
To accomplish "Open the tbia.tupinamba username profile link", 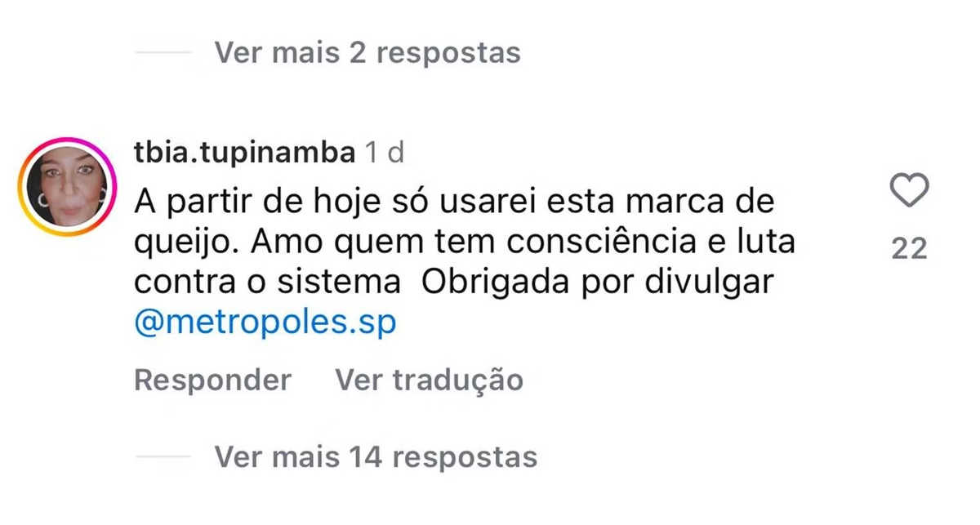I will tap(244, 153).
